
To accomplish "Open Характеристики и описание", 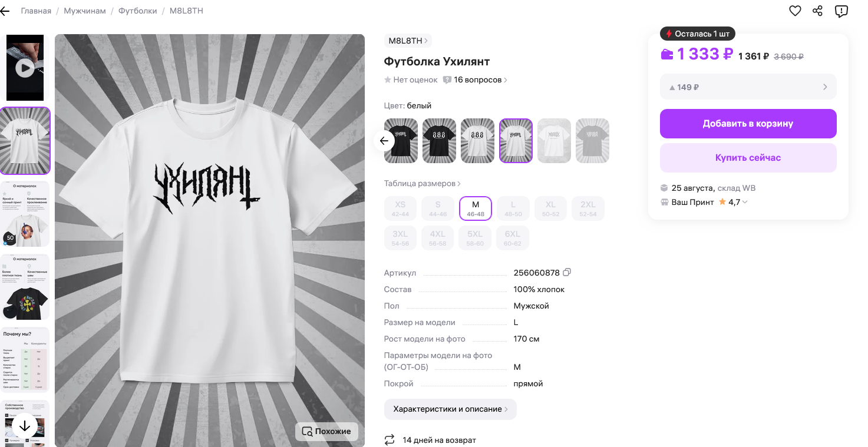I will (x=450, y=409).
